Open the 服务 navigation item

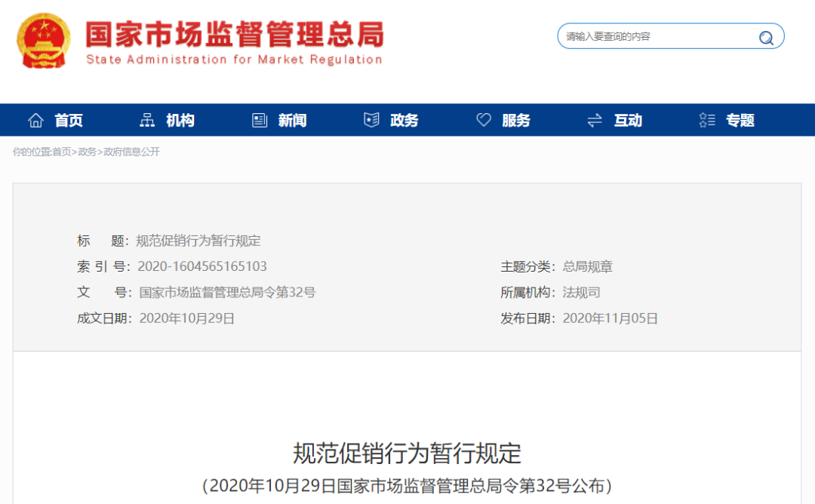click(x=516, y=120)
